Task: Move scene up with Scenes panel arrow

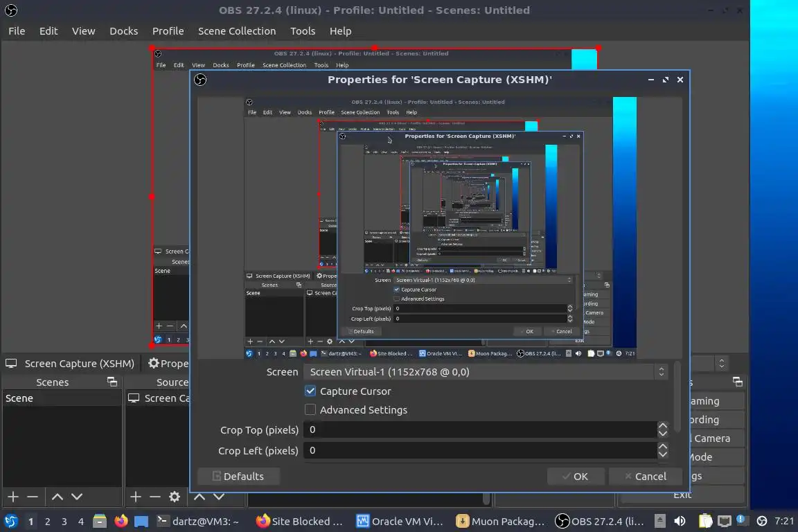Action: pyautogui.click(x=57, y=497)
